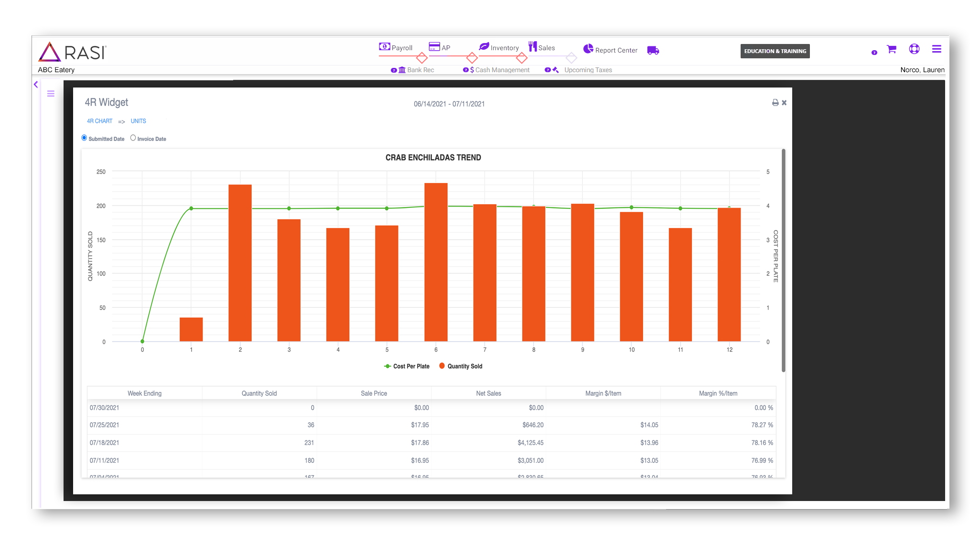This screenshot has width=980, height=545.
Task: Sort by Week Ending column header
Action: (144, 393)
